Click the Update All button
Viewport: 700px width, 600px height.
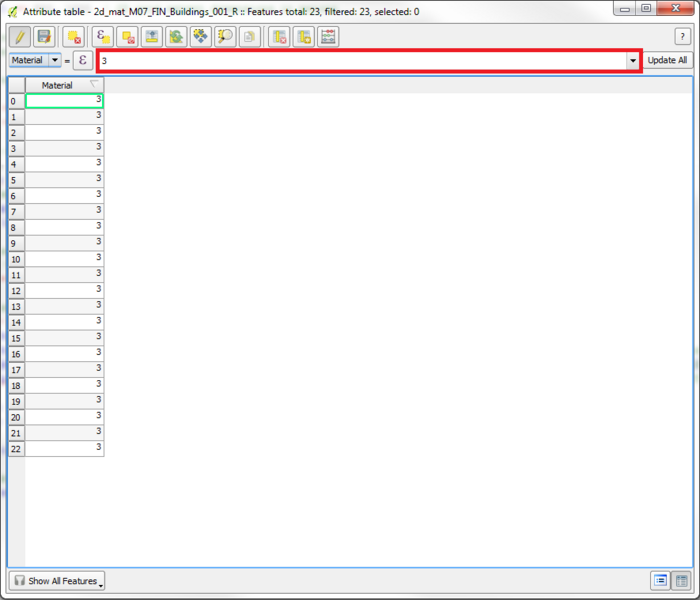667,60
